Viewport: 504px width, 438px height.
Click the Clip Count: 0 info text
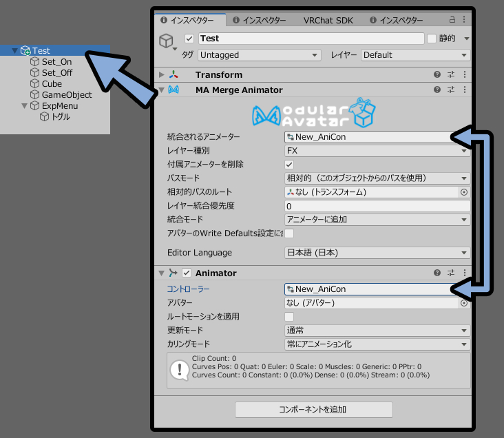coord(214,358)
